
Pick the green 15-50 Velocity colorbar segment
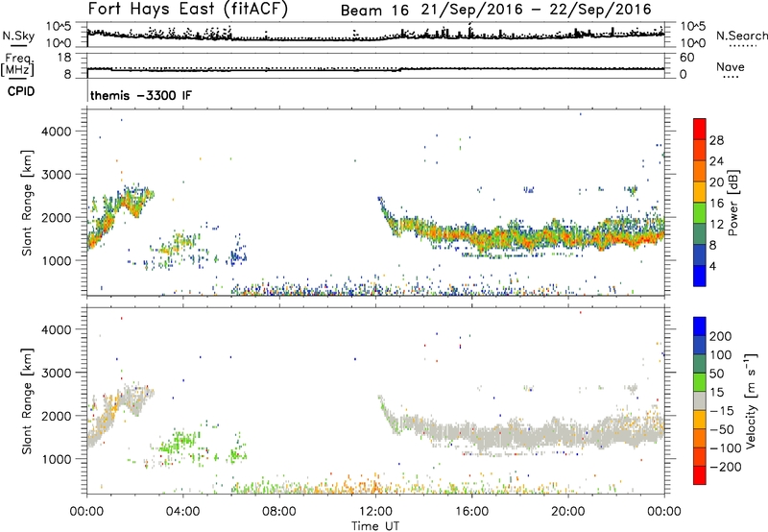point(700,382)
